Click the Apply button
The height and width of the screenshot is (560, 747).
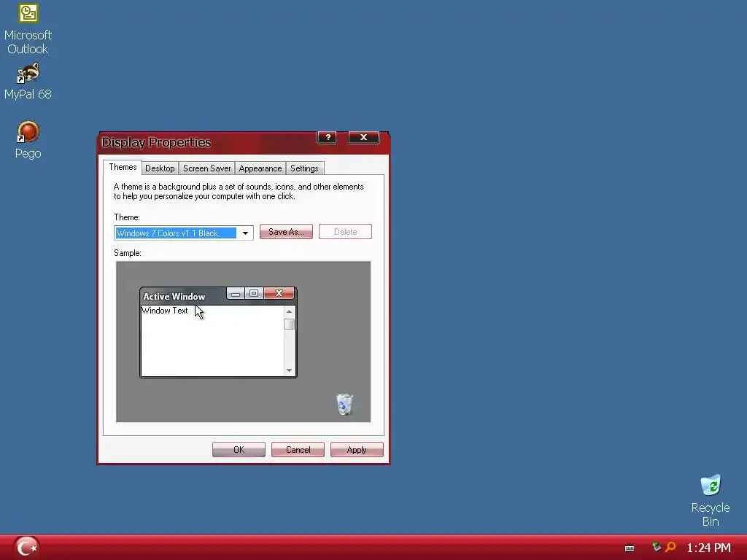coord(357,449)
